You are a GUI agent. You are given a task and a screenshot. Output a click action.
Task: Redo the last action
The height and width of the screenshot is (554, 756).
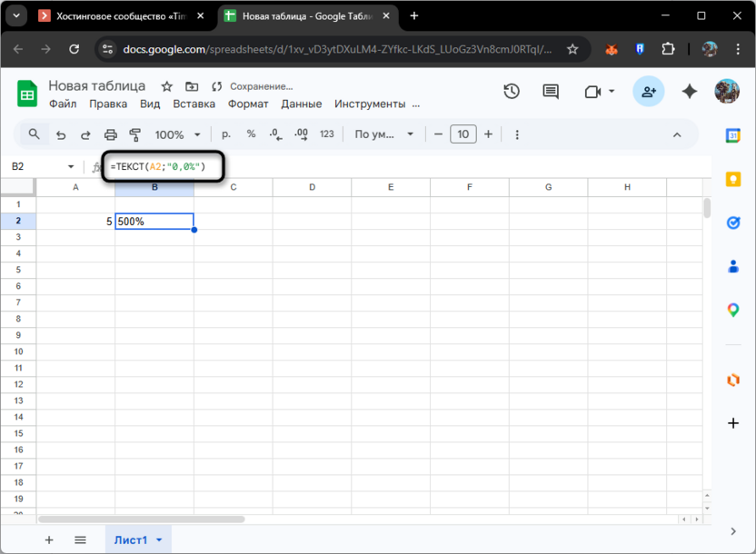point(85,135)
